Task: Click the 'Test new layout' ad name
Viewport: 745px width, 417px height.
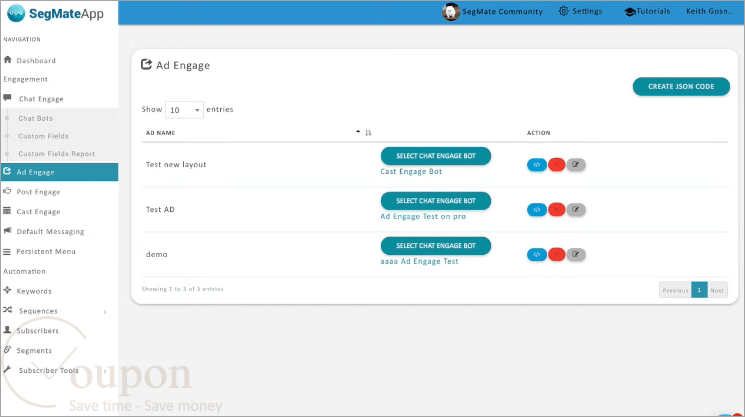Action: 176,164
